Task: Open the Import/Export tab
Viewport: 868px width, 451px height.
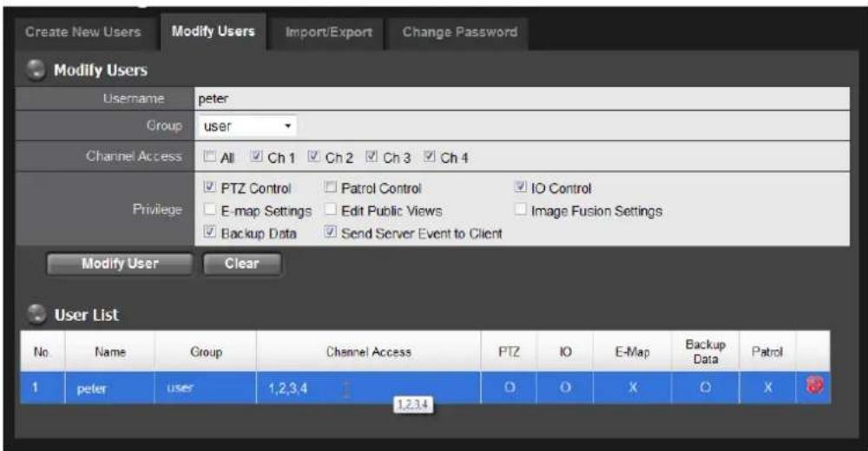Action: click(x=328, y=32)
